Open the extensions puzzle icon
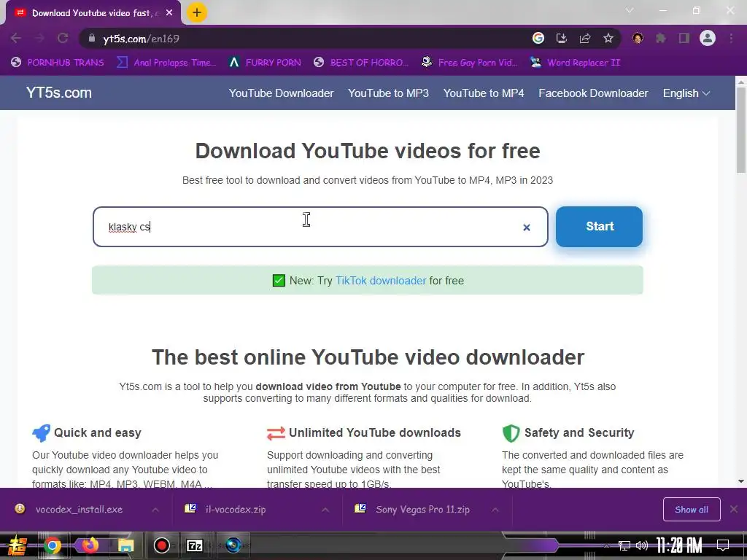 [661, 38]
